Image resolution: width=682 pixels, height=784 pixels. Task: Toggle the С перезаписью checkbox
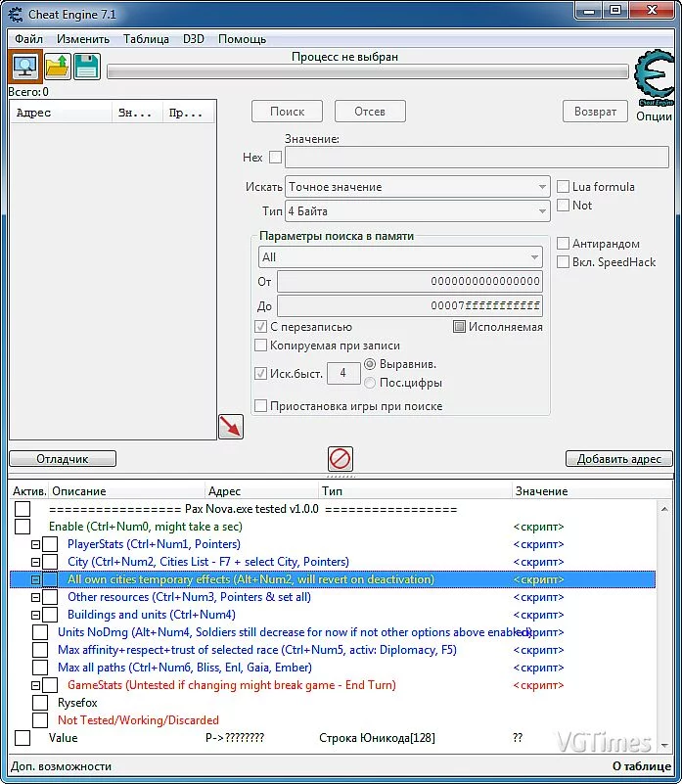(x=260, y=327)
